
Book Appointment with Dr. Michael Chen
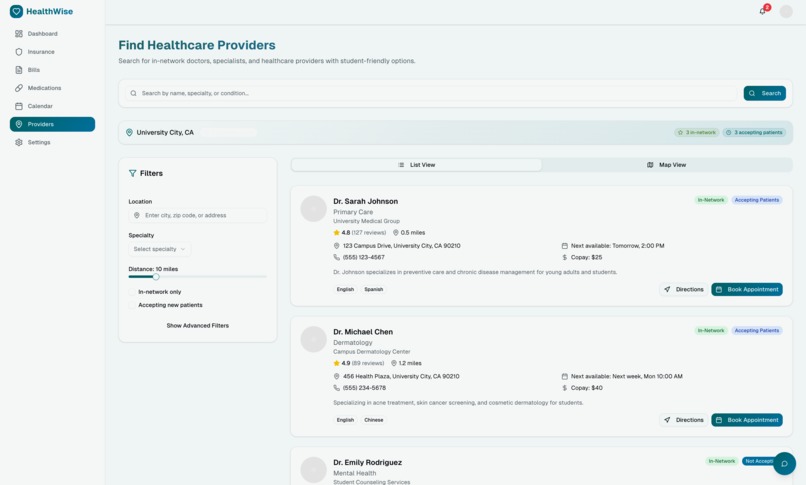click(747, 420)
